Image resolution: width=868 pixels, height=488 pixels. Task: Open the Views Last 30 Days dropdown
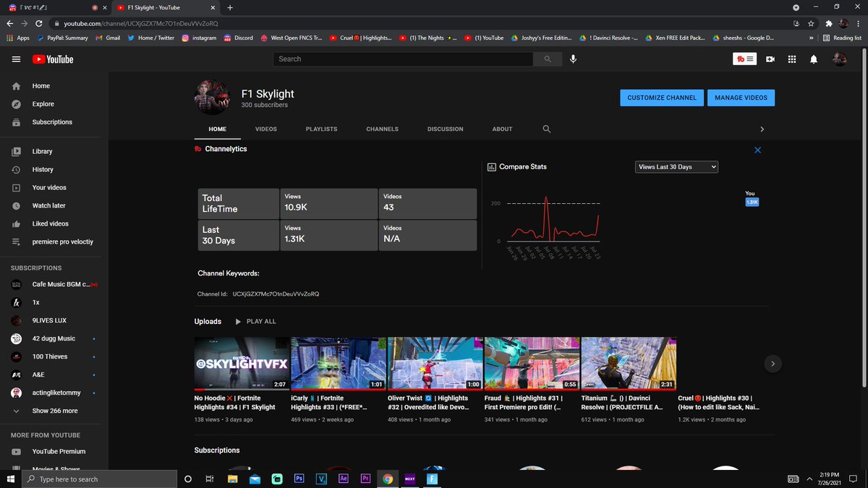pos(676,167)
